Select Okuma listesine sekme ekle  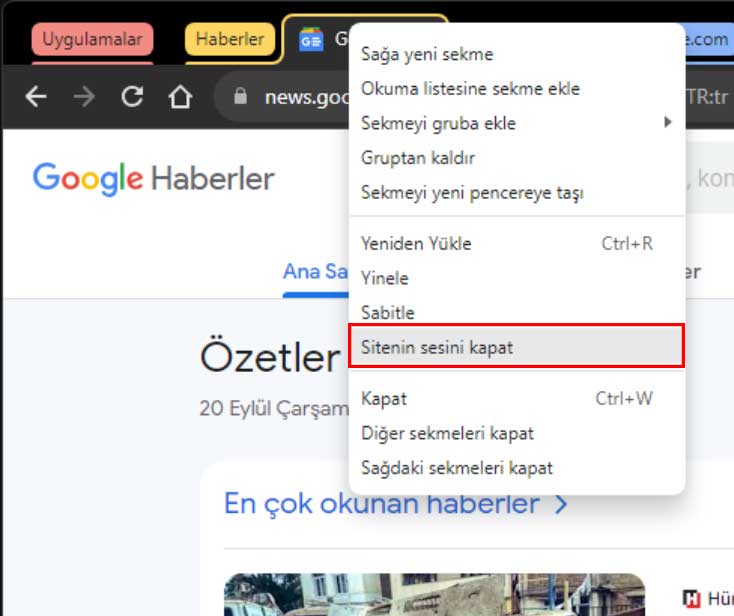pos(517,89)
